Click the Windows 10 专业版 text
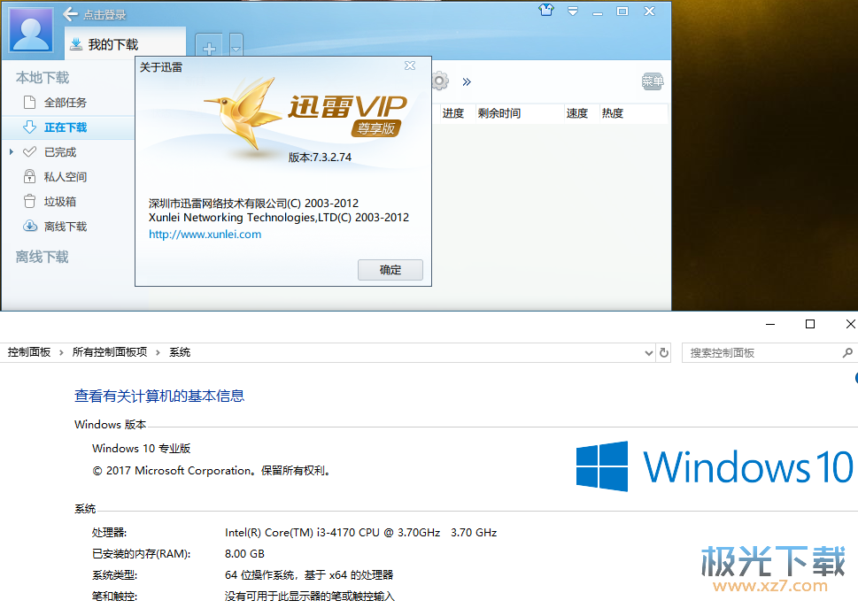Image resolution: width=858 pixels, height=616 pixels. coord(141,449)
